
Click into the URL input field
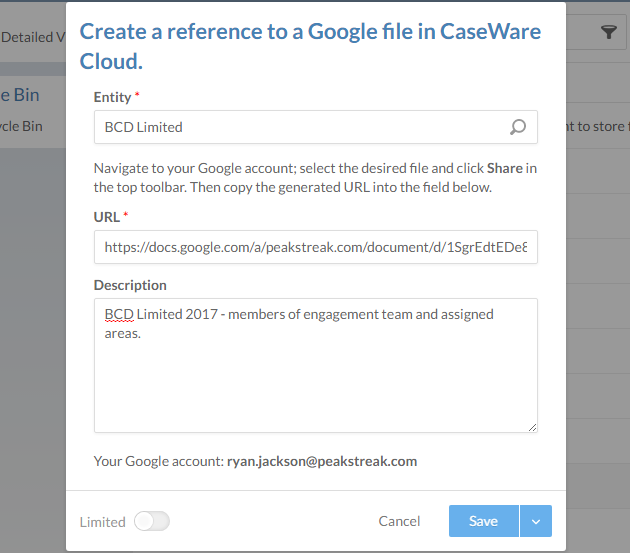315,247
